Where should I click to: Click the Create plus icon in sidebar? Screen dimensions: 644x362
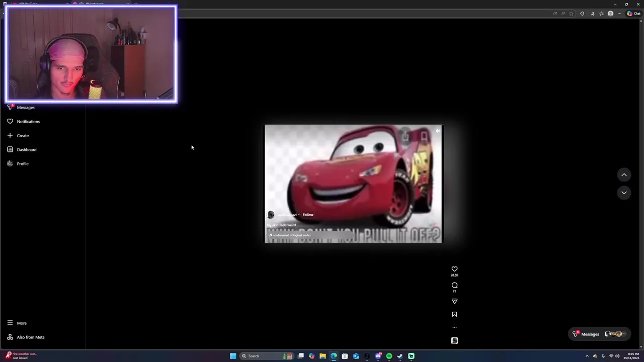point(10,135)
